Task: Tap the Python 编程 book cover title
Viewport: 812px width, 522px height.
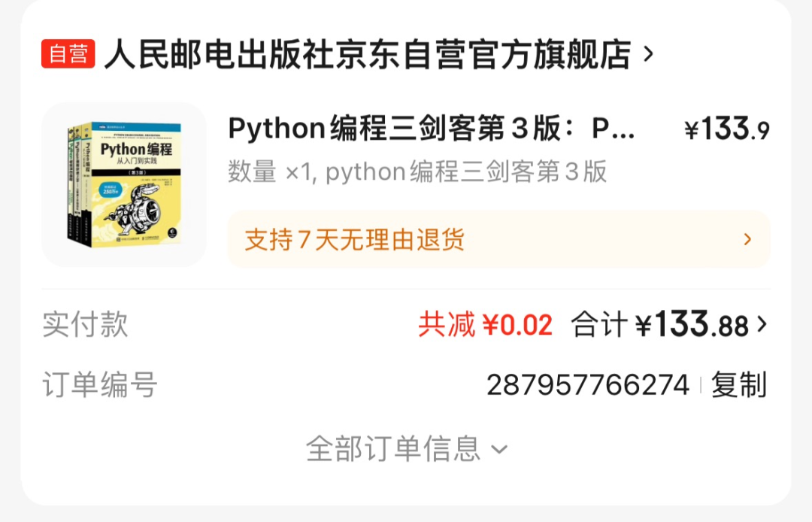Action: point(136,150)
